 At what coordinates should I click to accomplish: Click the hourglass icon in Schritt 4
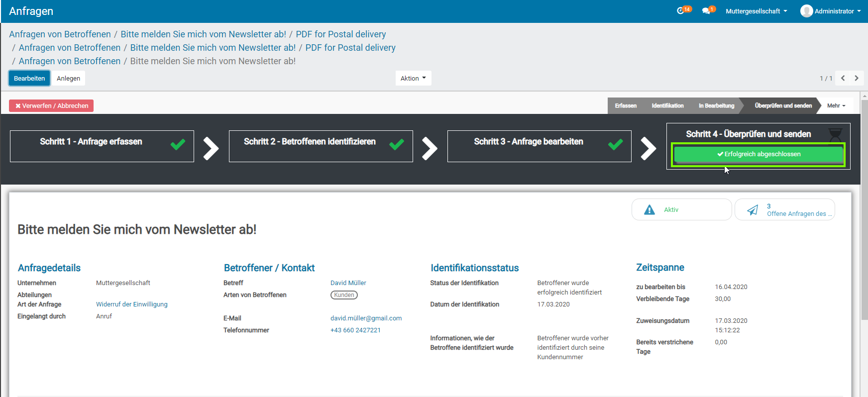click(x=835, y=134)
